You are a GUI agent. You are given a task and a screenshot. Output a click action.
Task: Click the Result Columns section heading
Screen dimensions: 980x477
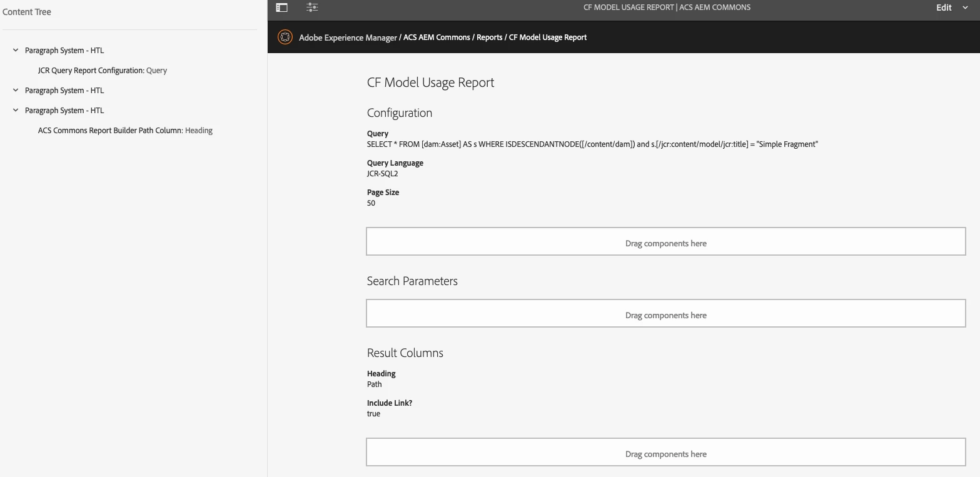pyautogui.click(x=405, y=353)
